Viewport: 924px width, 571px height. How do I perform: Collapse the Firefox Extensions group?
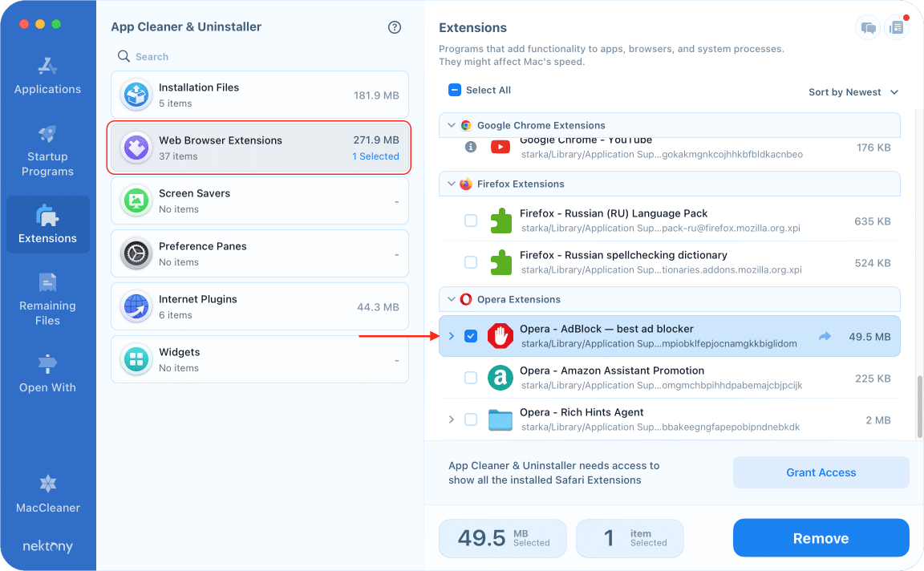(450, 184)
